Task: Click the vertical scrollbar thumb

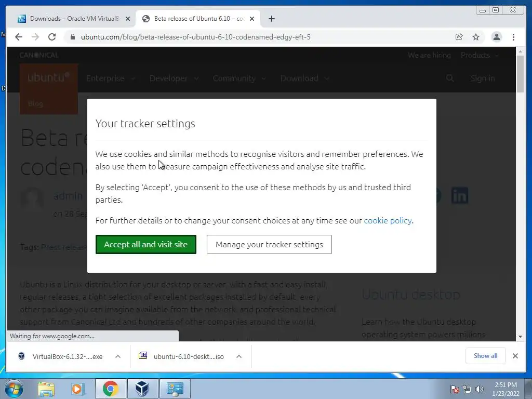Action: pos(520,74)
